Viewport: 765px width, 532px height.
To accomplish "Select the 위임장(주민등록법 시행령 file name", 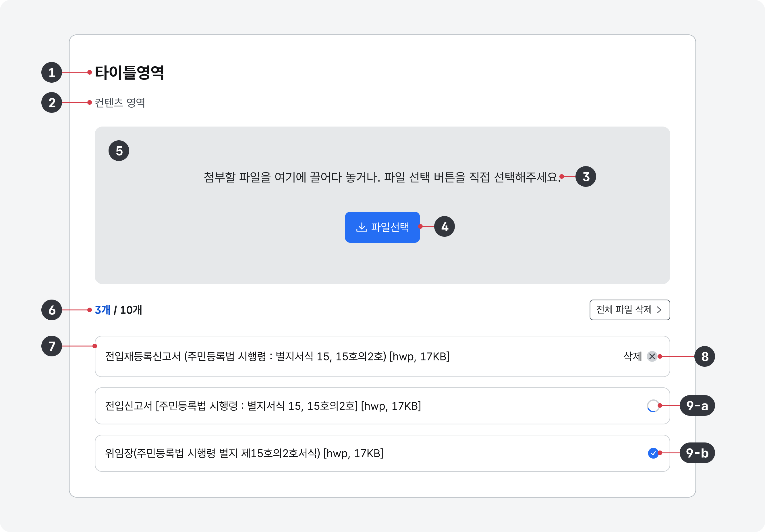I will 244,453.
